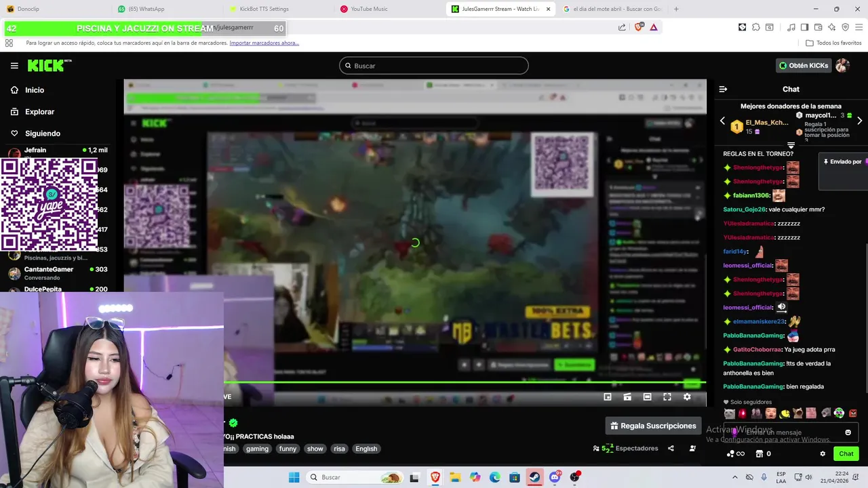Show next top donor with right arrow
868x488 pixels.
tap(859, 121)
